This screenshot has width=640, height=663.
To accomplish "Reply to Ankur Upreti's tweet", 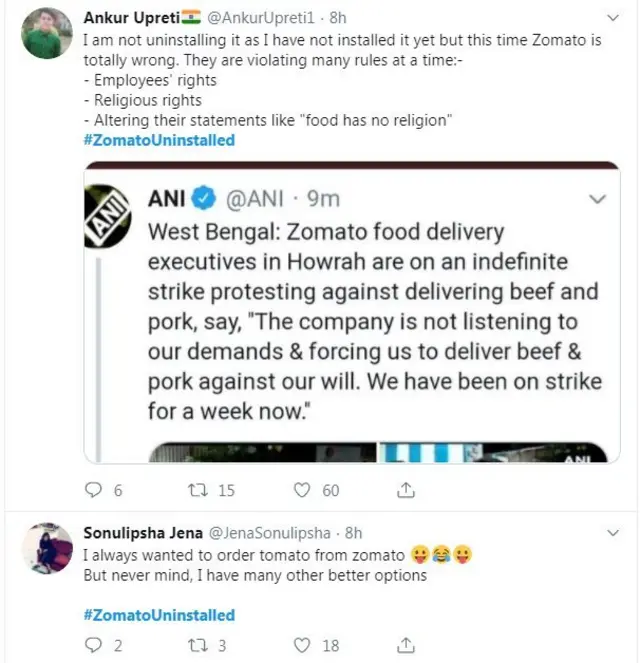I will pos(94,490).
